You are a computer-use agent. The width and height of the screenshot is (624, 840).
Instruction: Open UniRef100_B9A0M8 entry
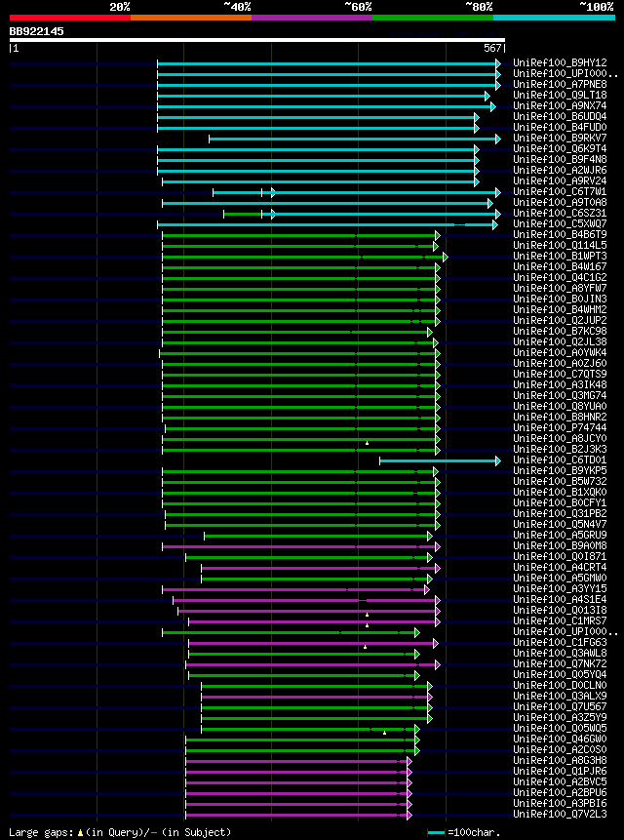pyautogui.click(x=560, y=545)
